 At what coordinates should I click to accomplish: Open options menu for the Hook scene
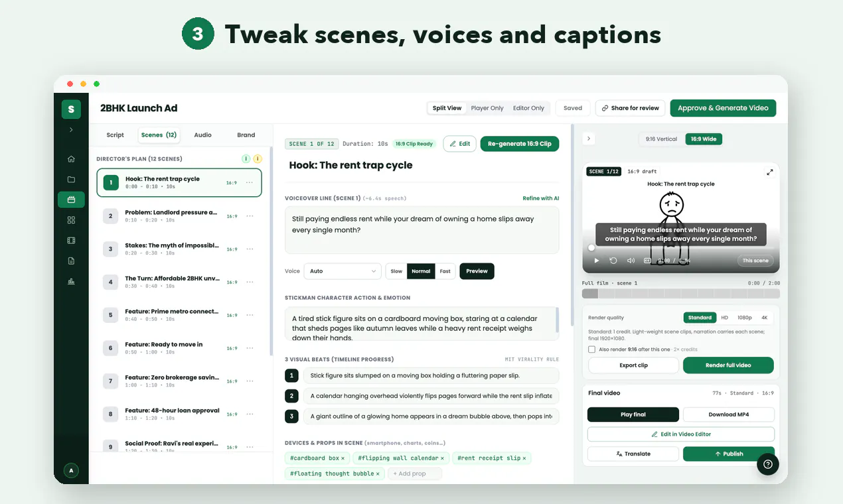pyautogui.click(x=250, y=182)
